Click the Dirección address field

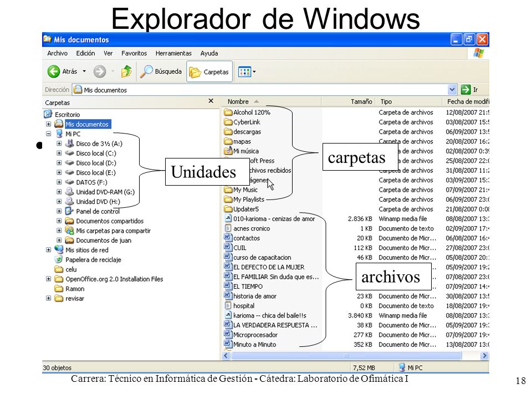coord(260,90)
